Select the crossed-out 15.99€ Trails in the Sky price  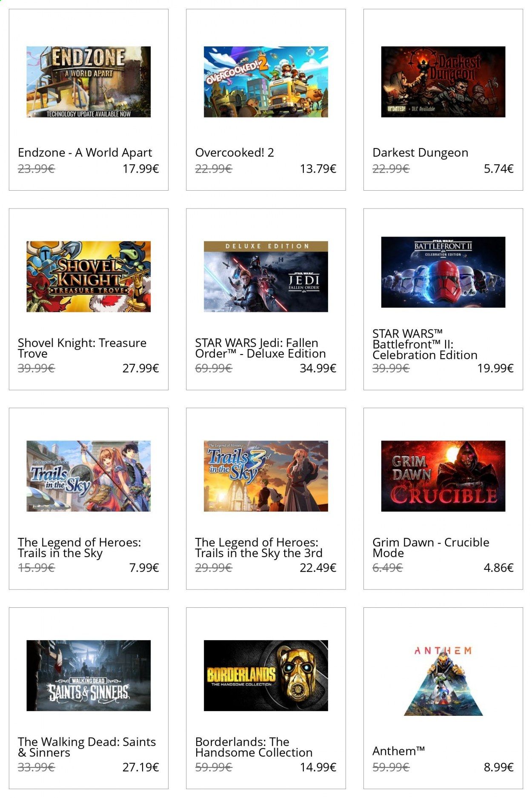pyautogui.click(x=36, y=568)
